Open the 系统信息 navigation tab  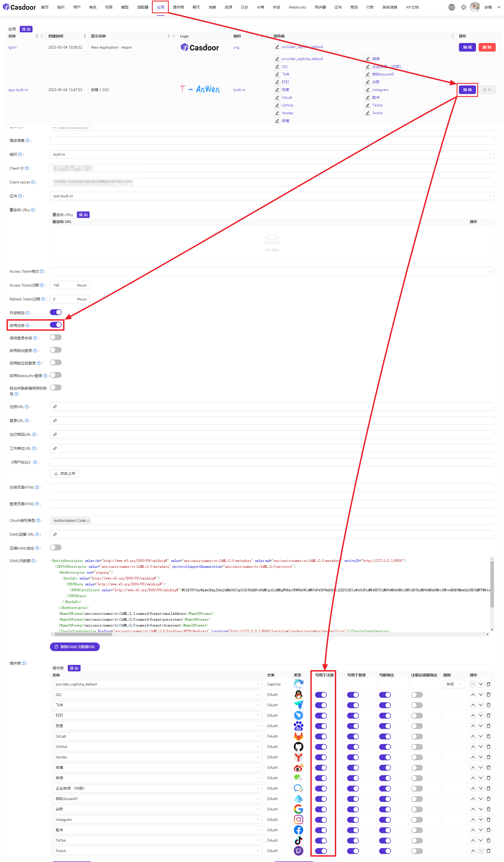[390, 7]
